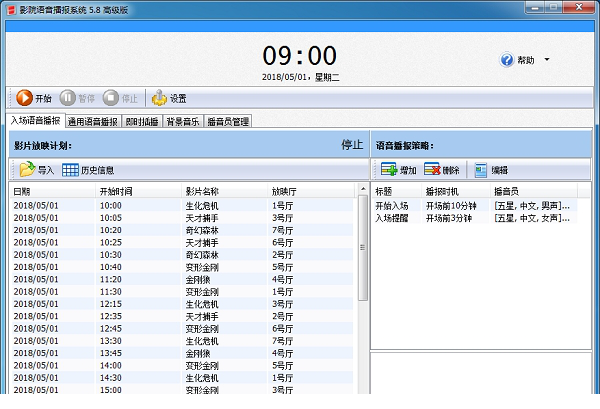The width and height of the screenshot is (600, 409).
Task: Open the 即时插播 tab
Action: (x=141, y=122)
